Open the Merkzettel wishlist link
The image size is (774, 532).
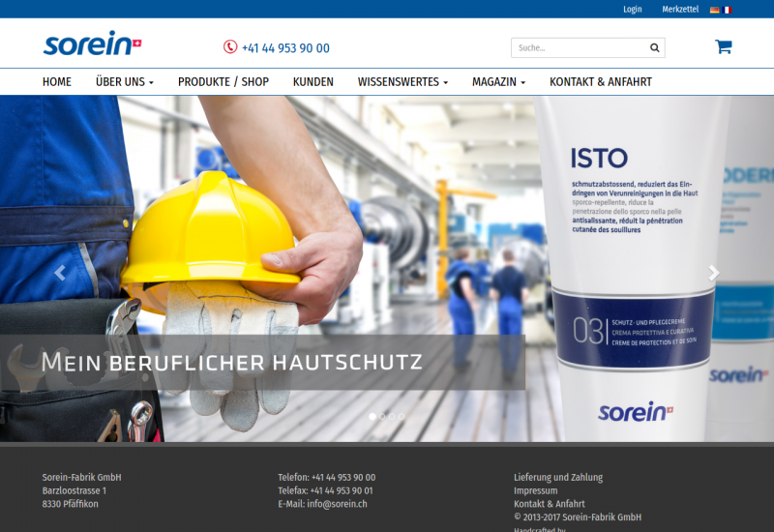(680, 10)
